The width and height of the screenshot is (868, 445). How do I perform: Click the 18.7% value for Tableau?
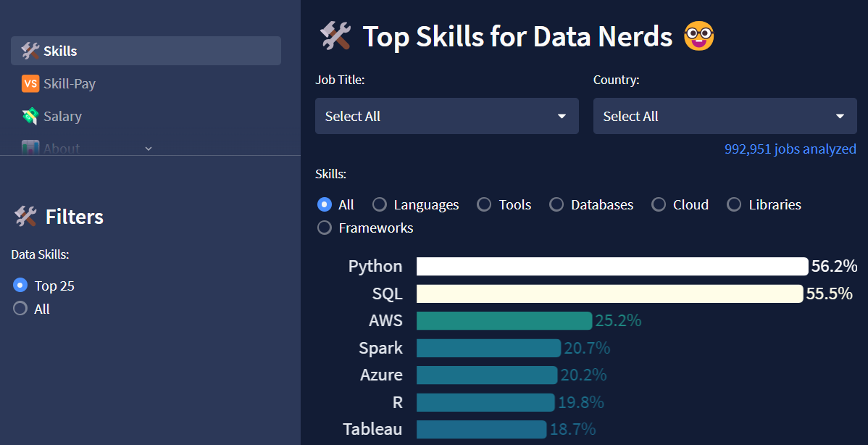[573, 430]
